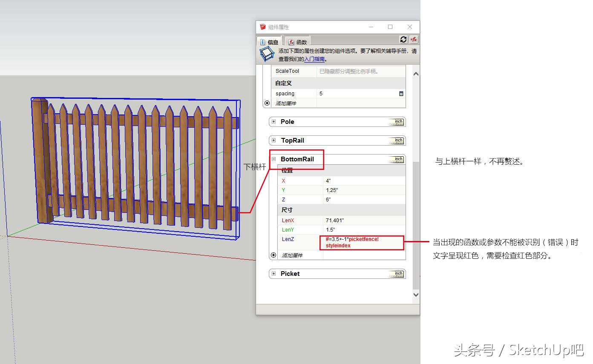Screen dimensions: 593x364
Task: Collapse the BottomRail attribute group
Action: click(x=274, y=159)
